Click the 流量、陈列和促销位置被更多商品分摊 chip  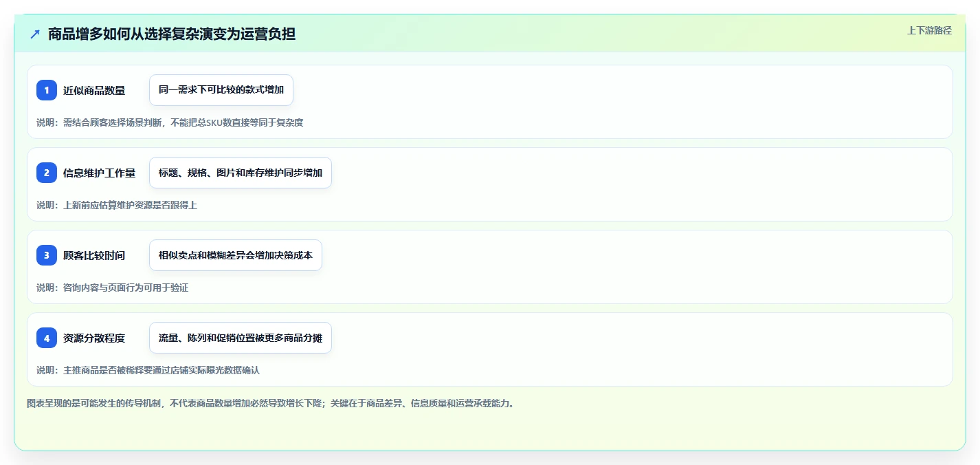tap(241, 338)
